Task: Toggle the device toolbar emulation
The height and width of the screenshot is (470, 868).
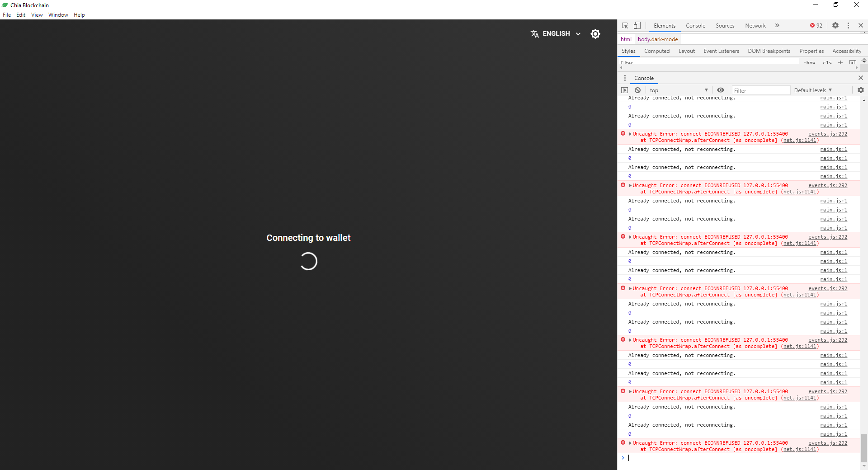Action: (x=637, y=26)
